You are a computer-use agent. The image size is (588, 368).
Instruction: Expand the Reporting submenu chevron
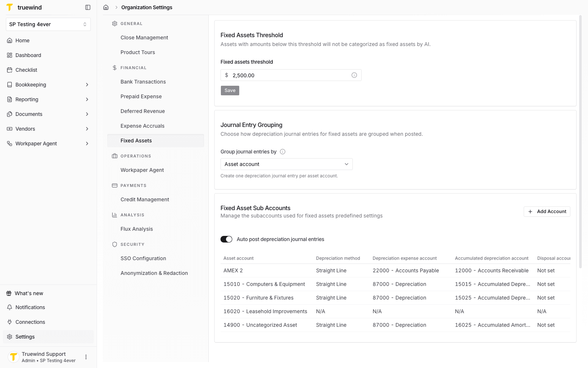(87, 99)
